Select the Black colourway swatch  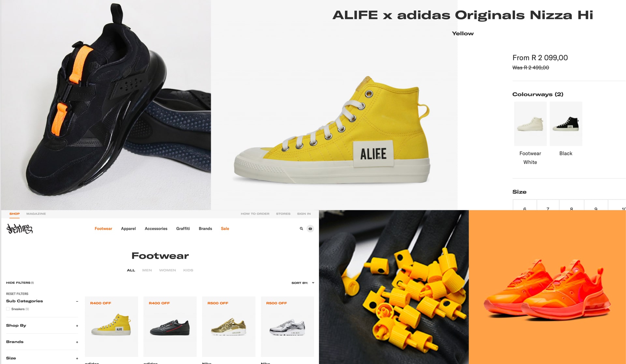click(x=566, y=124)
